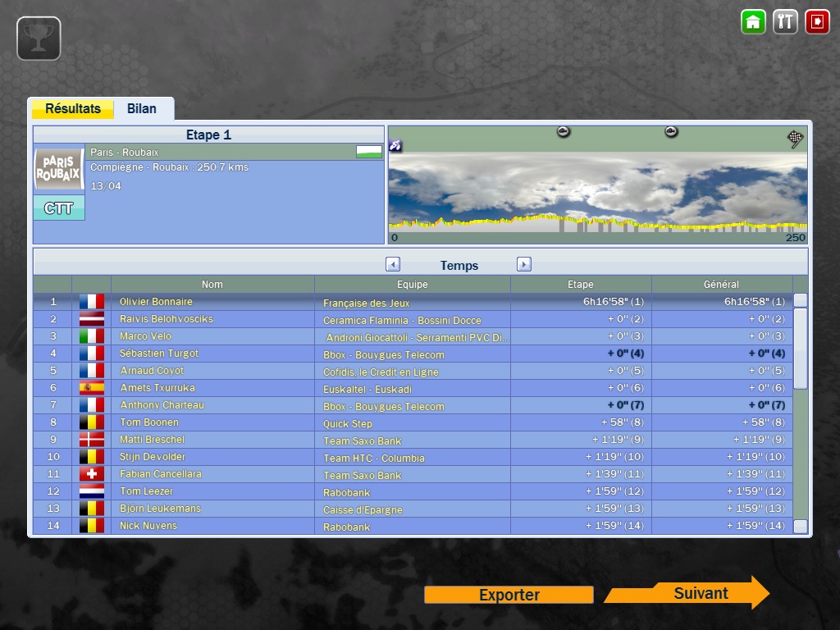Click the red exit door icon

click(x=817, y=21)
